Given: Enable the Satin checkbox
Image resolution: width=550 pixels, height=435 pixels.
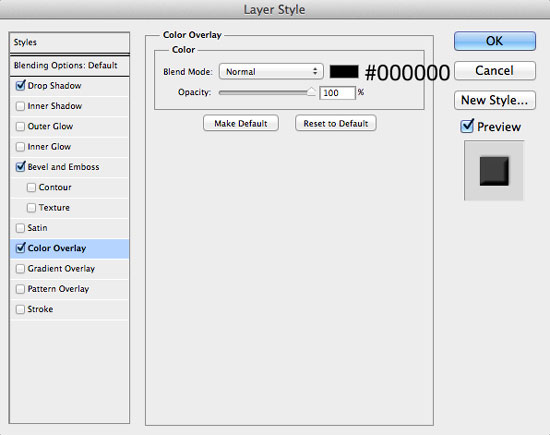Looking at the screenshot, I should point(20,228).
